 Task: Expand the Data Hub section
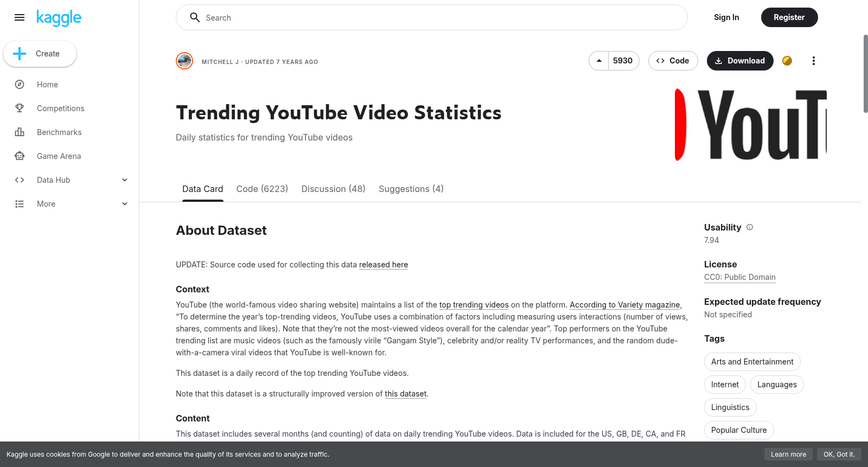tap(69, 180)
